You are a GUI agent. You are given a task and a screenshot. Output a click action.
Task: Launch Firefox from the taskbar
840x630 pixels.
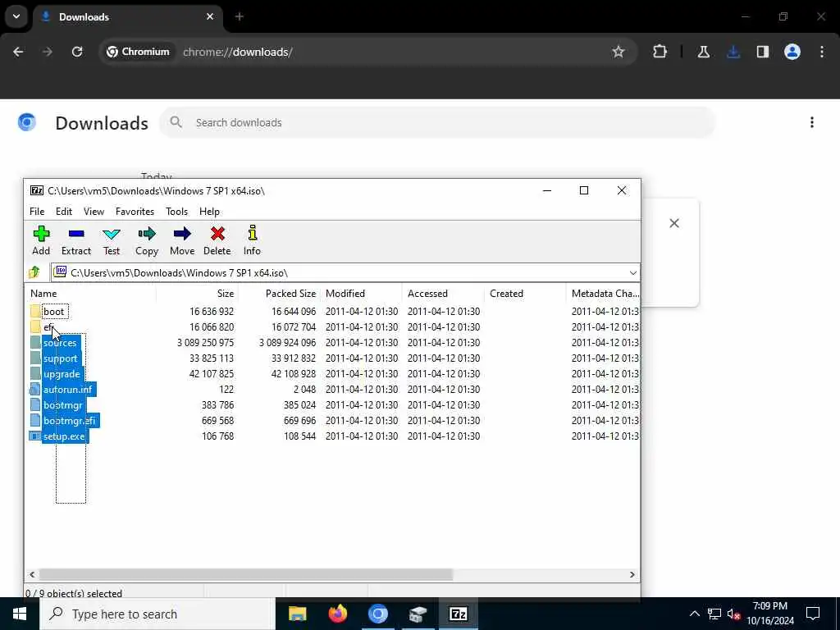[x=337, y=614]
